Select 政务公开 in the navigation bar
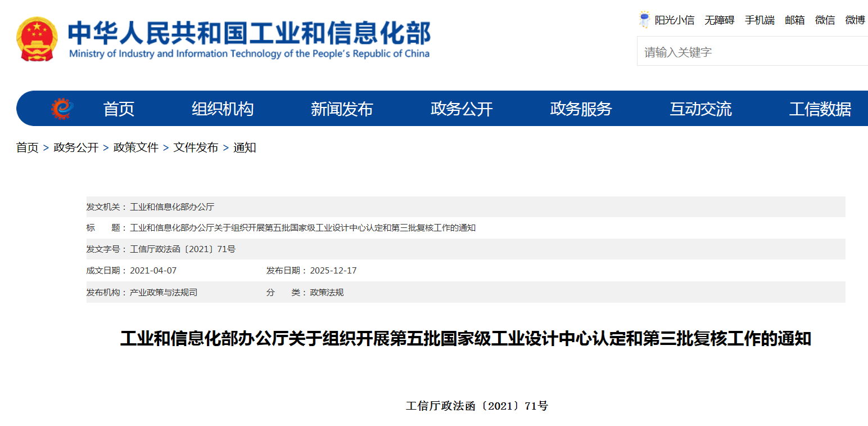The width and height of the screenshot is (868, 426). pos(462,109)
